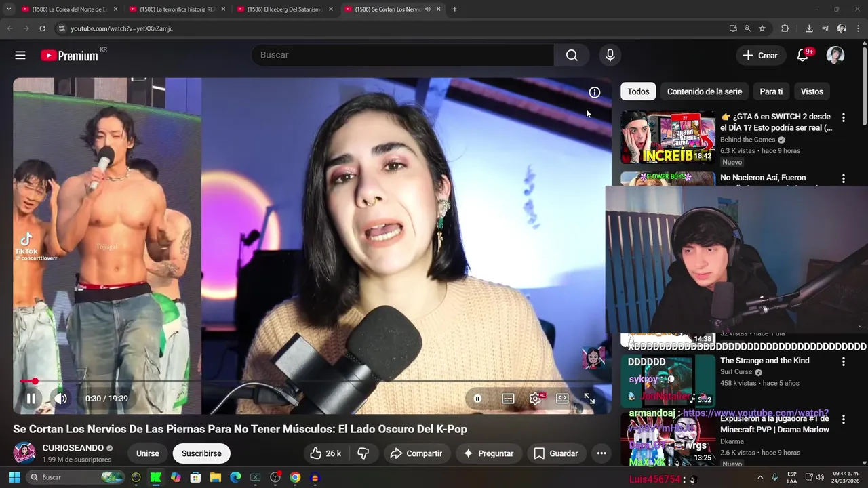Open more actions three-dot menu
Screen dimensions: 868x488
coord(601,453)
